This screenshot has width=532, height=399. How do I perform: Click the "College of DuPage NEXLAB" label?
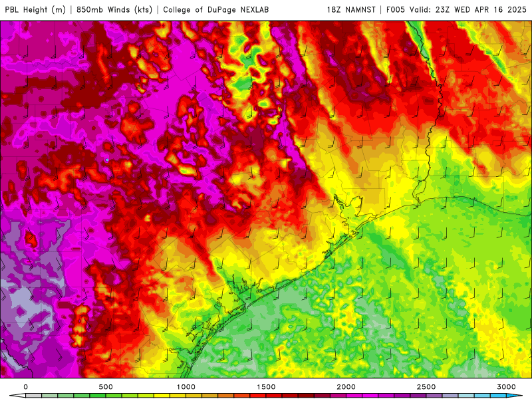click(x=215, y=9)
